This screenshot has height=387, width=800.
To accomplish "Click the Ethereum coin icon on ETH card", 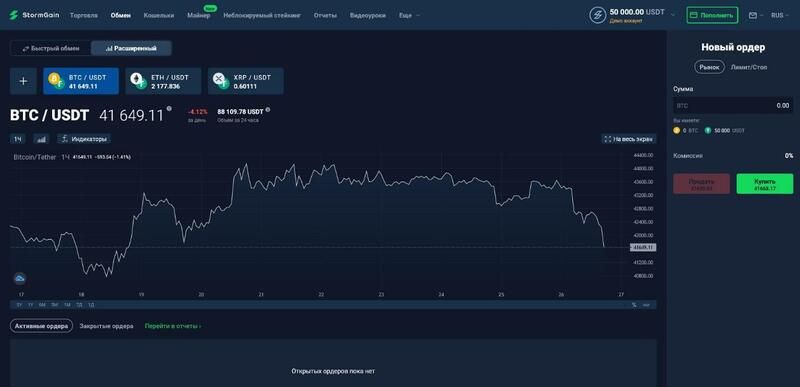I will click(x=136, y=79).
